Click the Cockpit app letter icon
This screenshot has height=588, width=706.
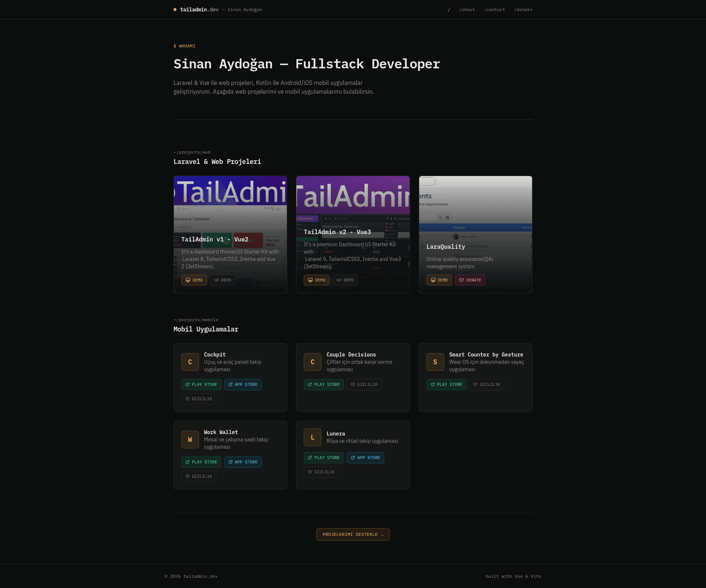[190, 362]
